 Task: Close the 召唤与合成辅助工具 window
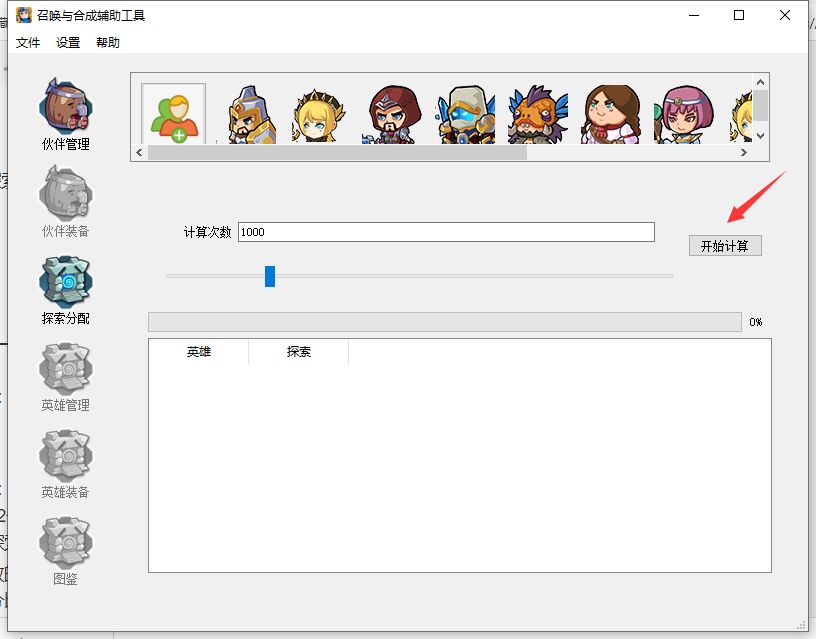785,15
